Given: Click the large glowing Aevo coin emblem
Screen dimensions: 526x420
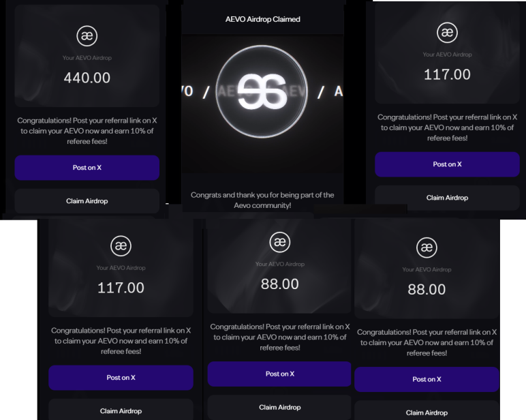Looking at the screenshot, I should 262,91.
